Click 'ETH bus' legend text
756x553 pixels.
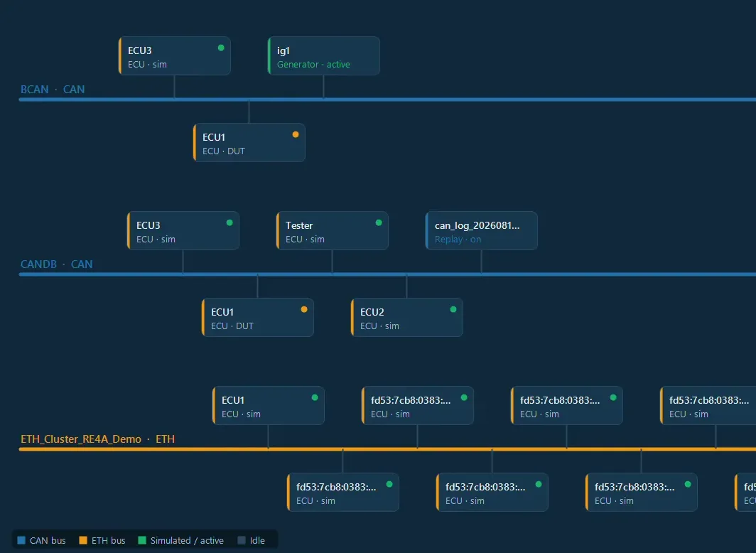click(109, 540)
